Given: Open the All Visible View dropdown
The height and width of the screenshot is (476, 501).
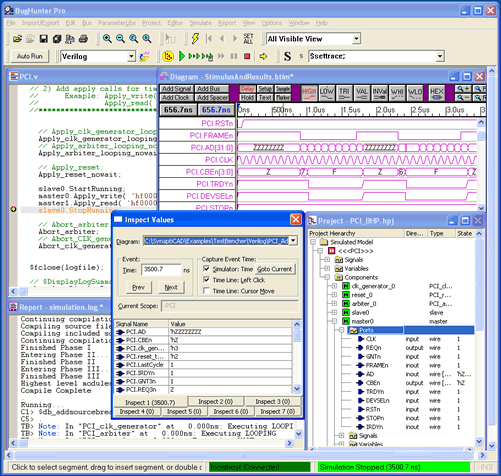Looking at the screenshot, I should point(356,39).
